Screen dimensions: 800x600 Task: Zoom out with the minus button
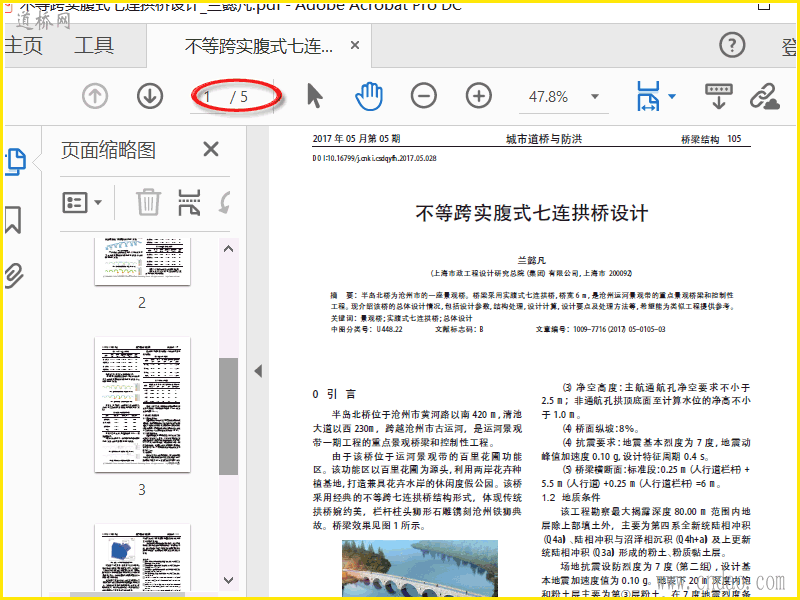[423, 96]
